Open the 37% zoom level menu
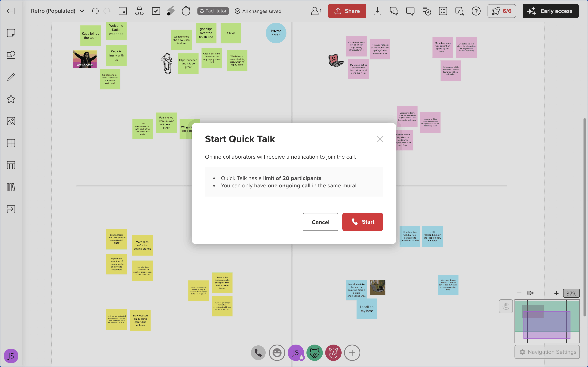Viewport: 588px width, 367px height. (x=571, y=293)
